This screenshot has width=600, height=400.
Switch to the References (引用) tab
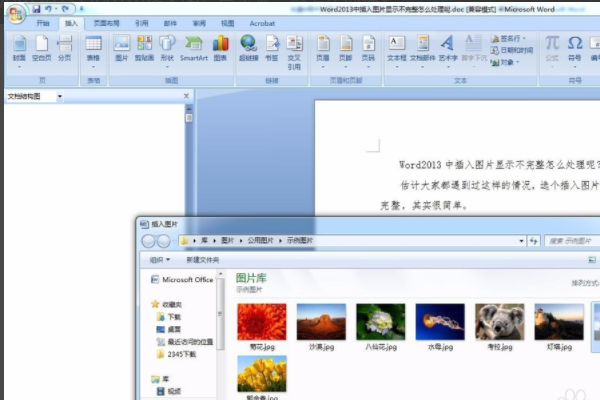click(x=142, y=23)
